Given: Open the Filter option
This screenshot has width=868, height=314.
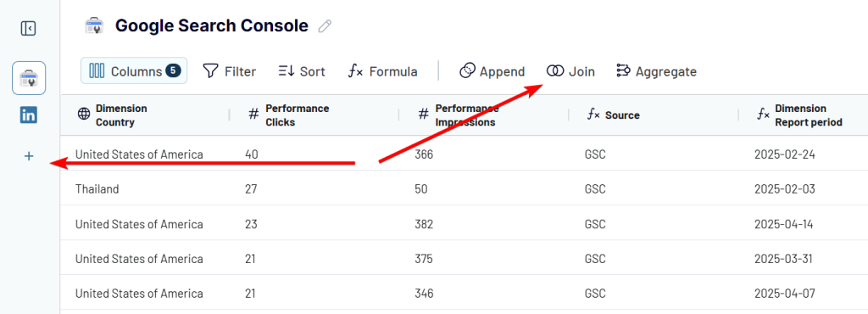Looking at the screenshot, I should [229, 71].
